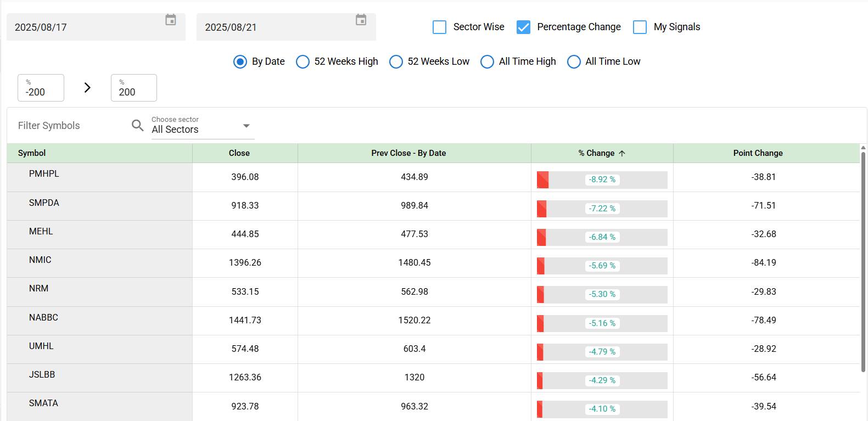The width and height of the screenshot is (868, 421).
Task: Click the point change value -39.54
Action: click(x=764, y=406)
